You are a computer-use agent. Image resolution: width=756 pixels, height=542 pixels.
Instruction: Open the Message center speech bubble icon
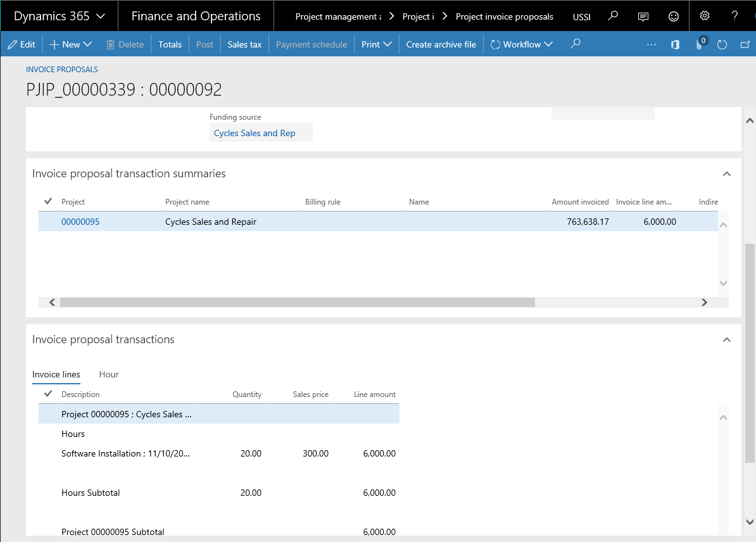click(643, 16)
